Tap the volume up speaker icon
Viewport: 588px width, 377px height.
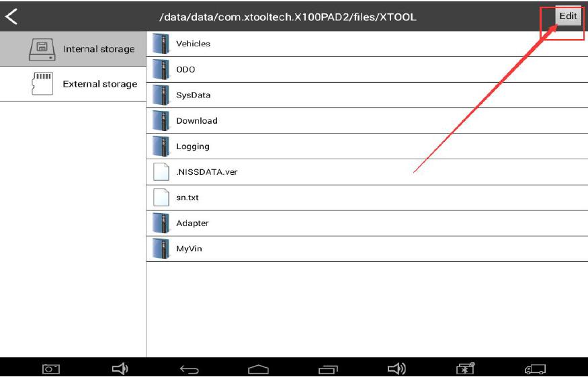point(396,369)
